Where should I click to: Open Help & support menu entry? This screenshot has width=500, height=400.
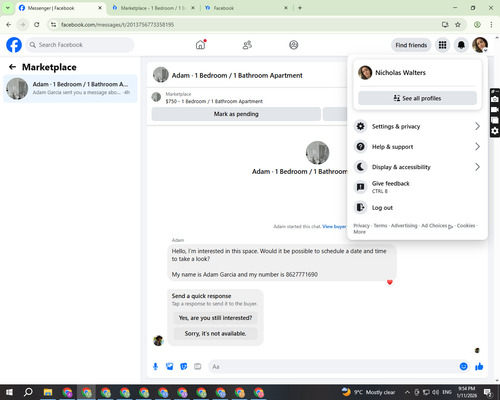[x=417, y=147]
